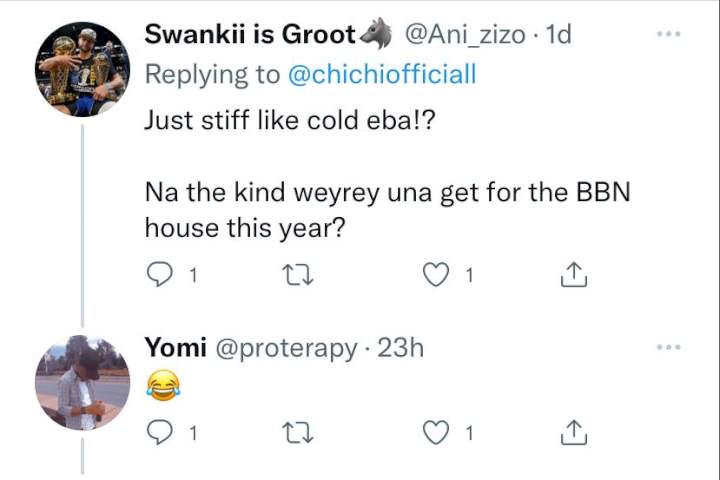This screenshot has height=480, width=720.
Task: Share Yomi's tweet via share icon
Action: (x=574, y=433)
